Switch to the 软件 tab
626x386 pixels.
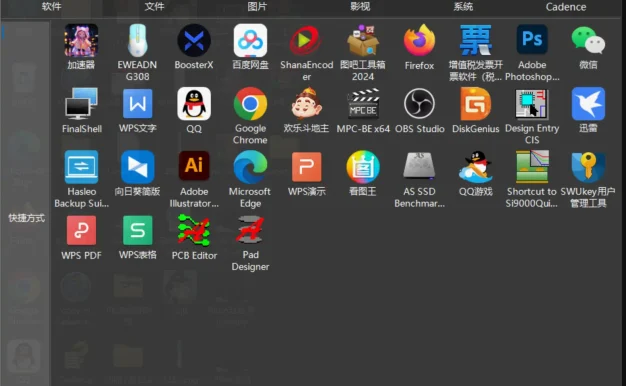coord(52,6)
